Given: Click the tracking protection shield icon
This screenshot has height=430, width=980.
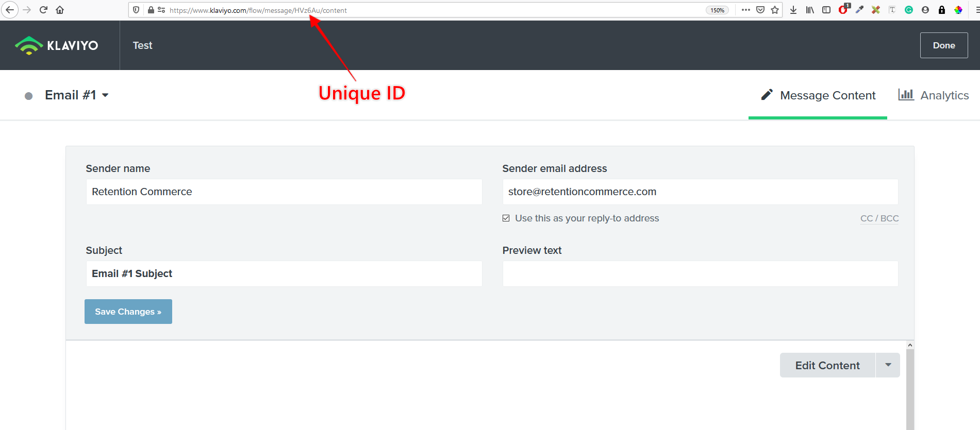Looking at the screenshot, I should click(136, 10).
